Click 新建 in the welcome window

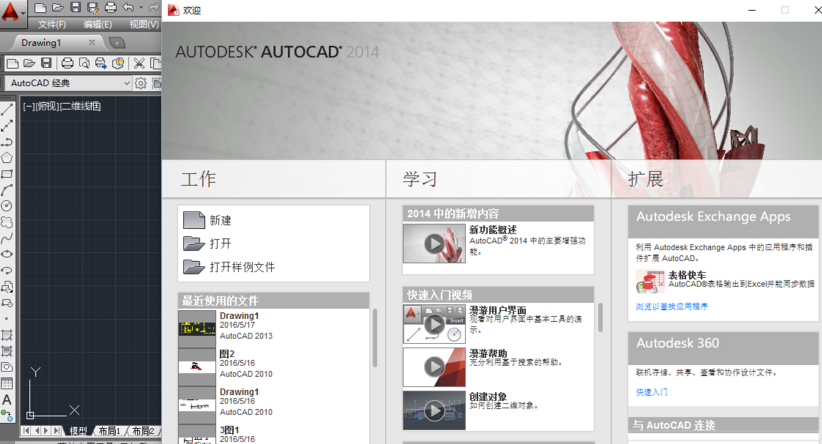[x=208, y=220]
